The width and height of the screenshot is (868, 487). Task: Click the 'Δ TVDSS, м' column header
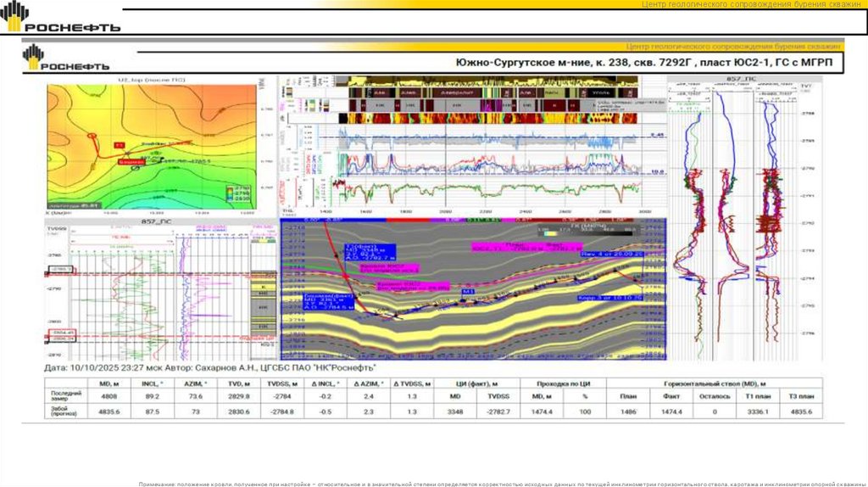tap(412, 383)
